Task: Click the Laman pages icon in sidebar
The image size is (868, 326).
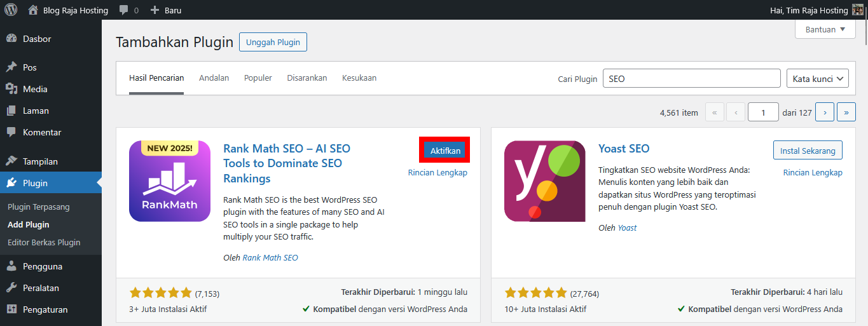Action: pos(11,111)
